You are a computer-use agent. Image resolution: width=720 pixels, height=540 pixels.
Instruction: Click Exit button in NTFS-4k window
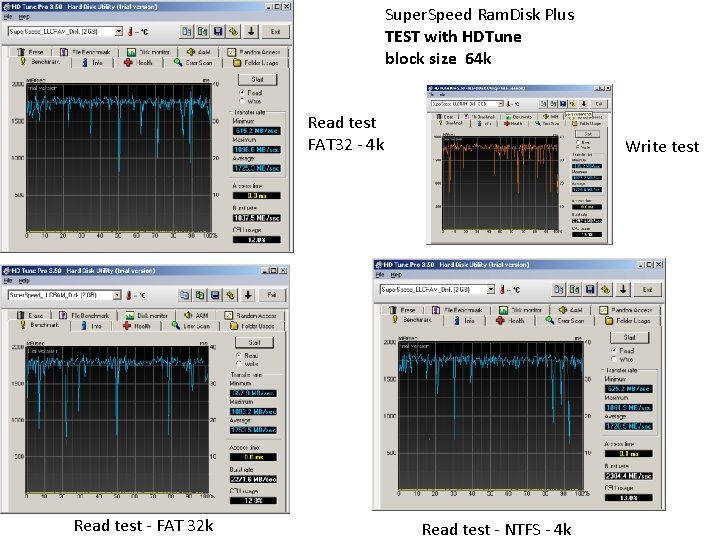tap(647, 289)
